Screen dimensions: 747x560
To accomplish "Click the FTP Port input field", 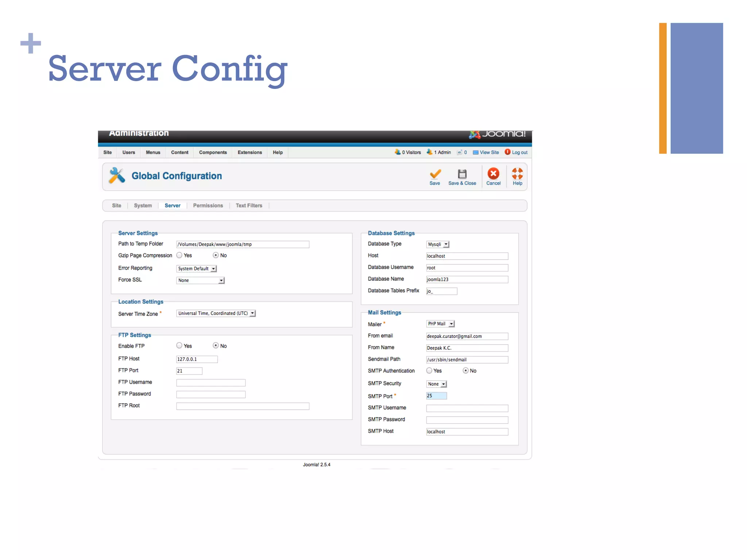I will click(x=189, y=371).
